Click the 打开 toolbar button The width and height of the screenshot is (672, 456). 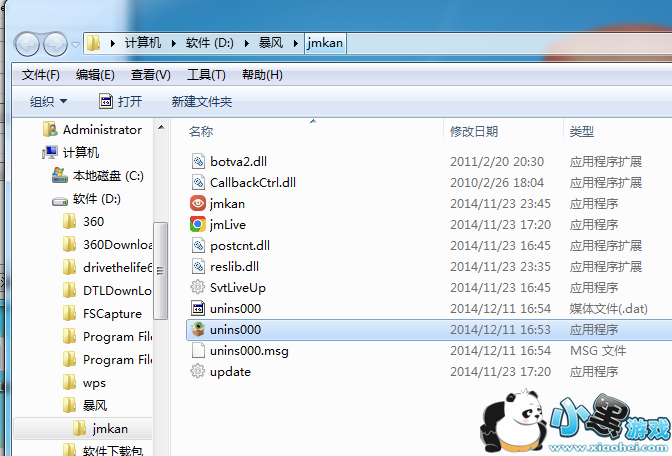pos(120,102)
